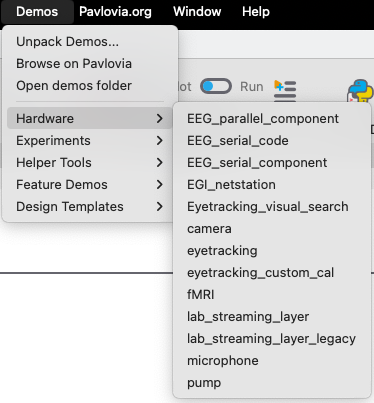Open the fMRI demo
The width and height of the screenshot is (374, 403).
(x=272, y=295)
